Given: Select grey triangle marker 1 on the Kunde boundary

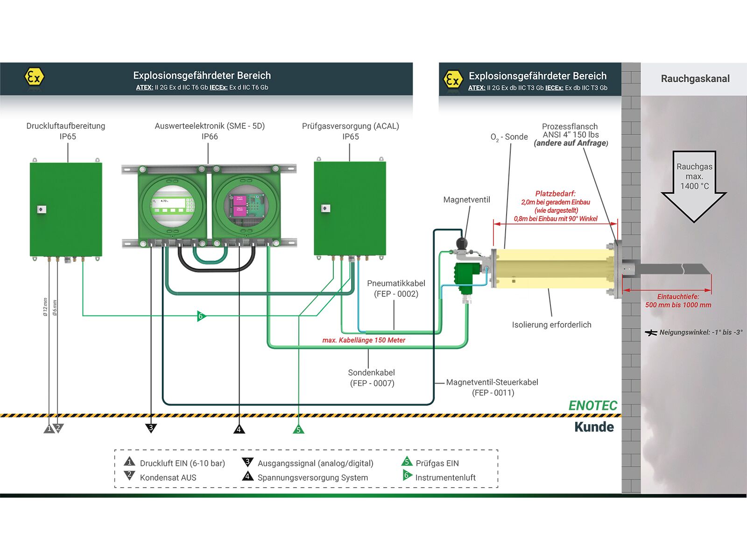Looking at the screenshot, I should [x=49, y=428].
